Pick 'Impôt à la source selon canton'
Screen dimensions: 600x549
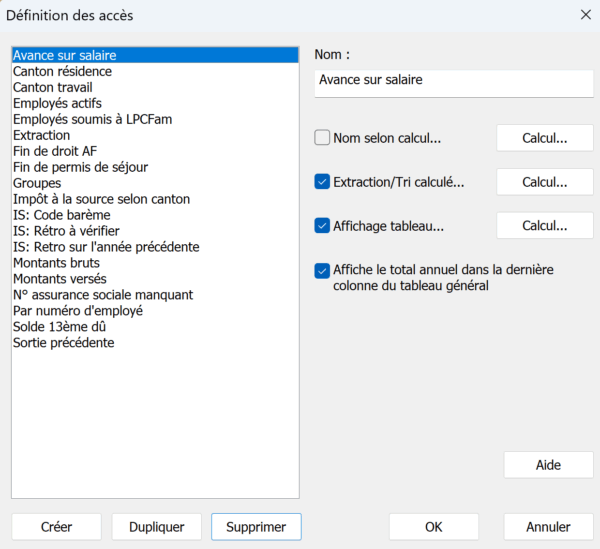click(101, 200)
